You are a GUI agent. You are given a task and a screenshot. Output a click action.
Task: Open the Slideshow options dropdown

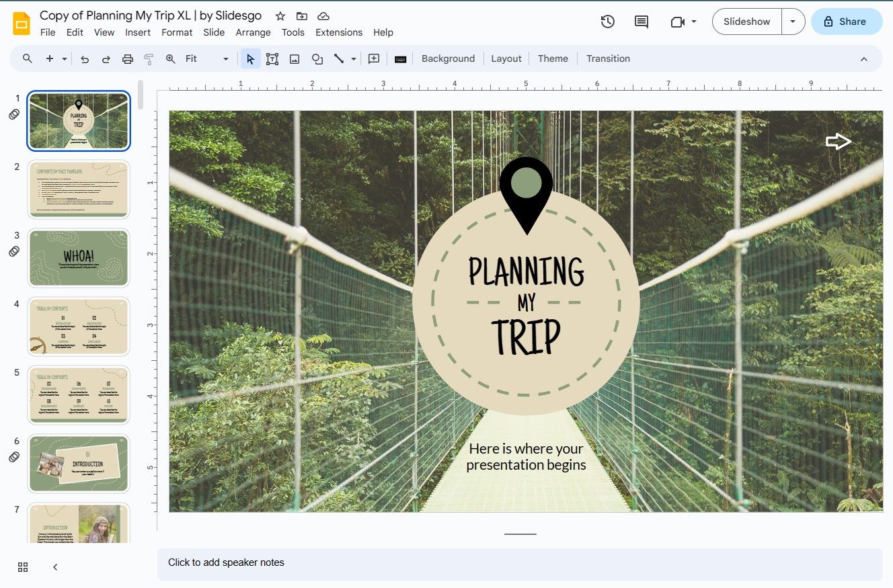point(793,21)
